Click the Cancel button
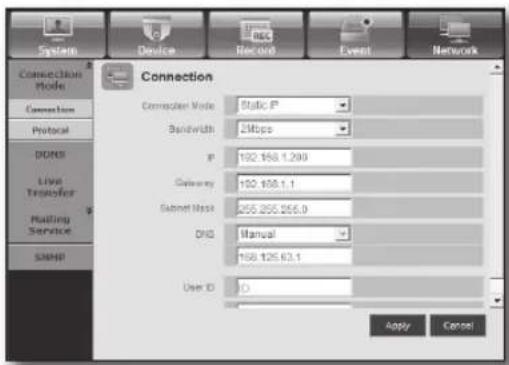Image resolution: width=509 pixels, height=365 pixels. [458, 325]
